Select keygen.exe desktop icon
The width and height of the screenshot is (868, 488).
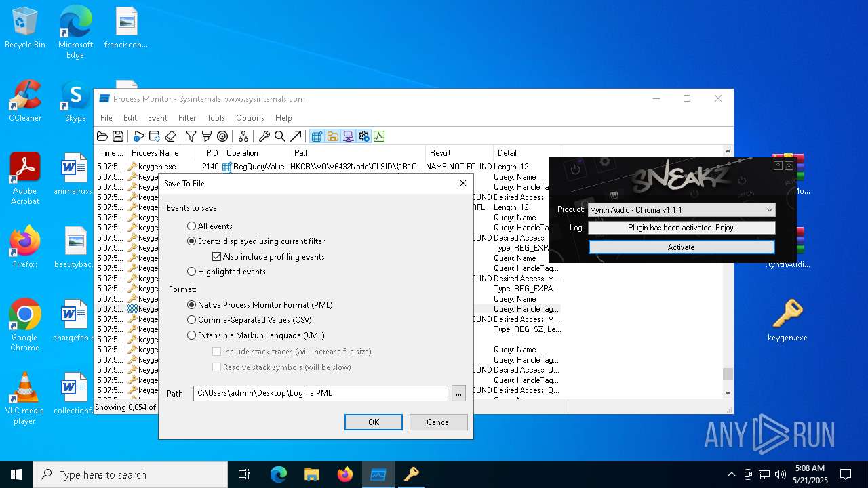tap(787, 321)
